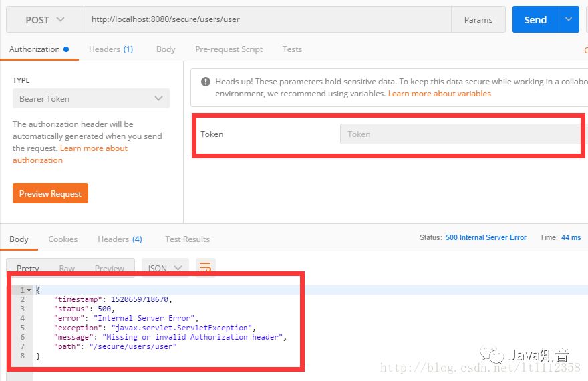Send the request

(535, 19)
